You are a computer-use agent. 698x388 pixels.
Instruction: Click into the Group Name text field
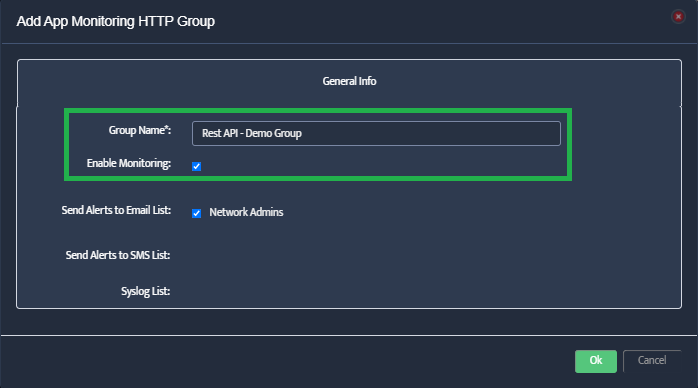(x=376, y=133)
